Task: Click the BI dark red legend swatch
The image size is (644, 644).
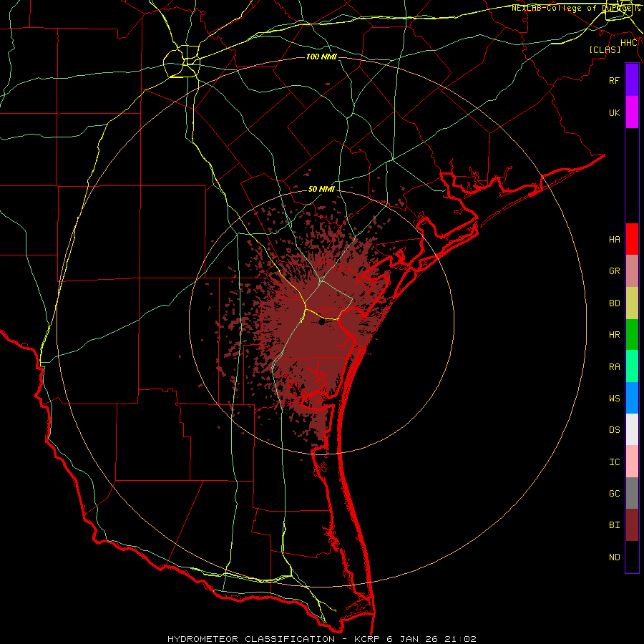Action: pyautogui.click(x=632, y=525)
